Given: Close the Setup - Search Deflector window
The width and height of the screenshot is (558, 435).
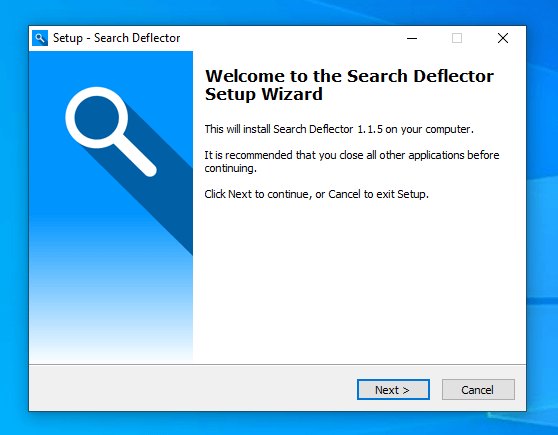Looking at the screenshot, I should (502, 38).
